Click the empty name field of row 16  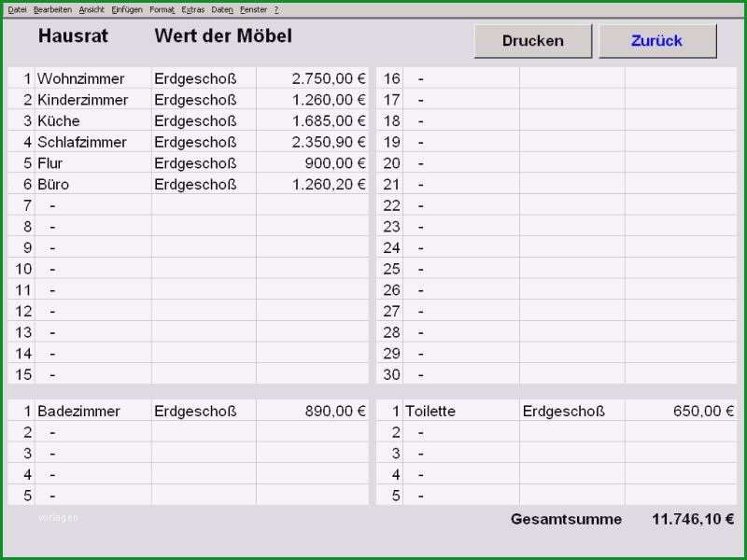tap(461, 78)
